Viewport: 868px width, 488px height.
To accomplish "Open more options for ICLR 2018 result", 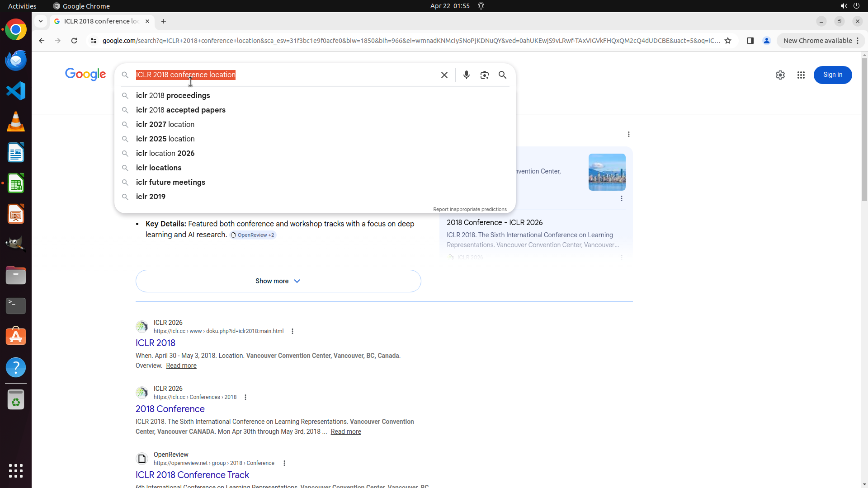I will point(292,331).
